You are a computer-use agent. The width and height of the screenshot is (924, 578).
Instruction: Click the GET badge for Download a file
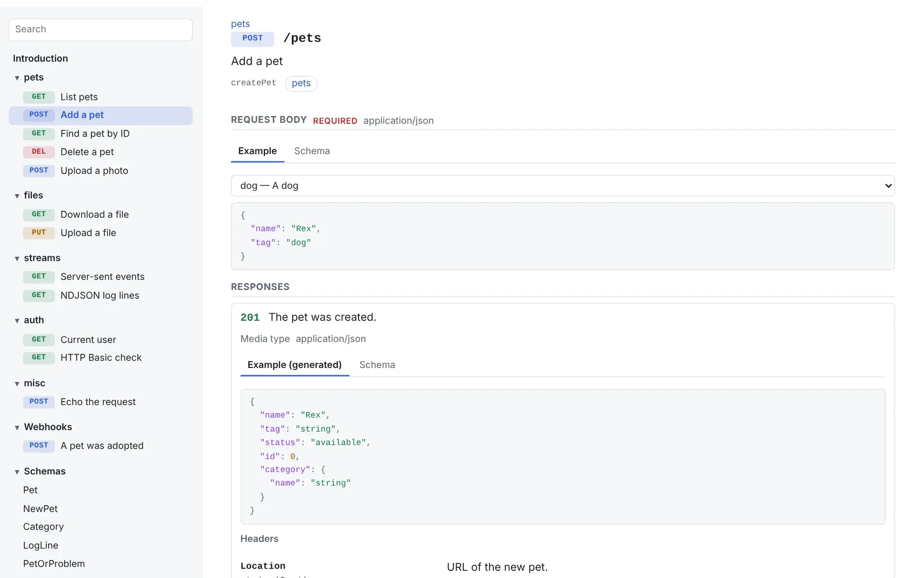point(39,214)
